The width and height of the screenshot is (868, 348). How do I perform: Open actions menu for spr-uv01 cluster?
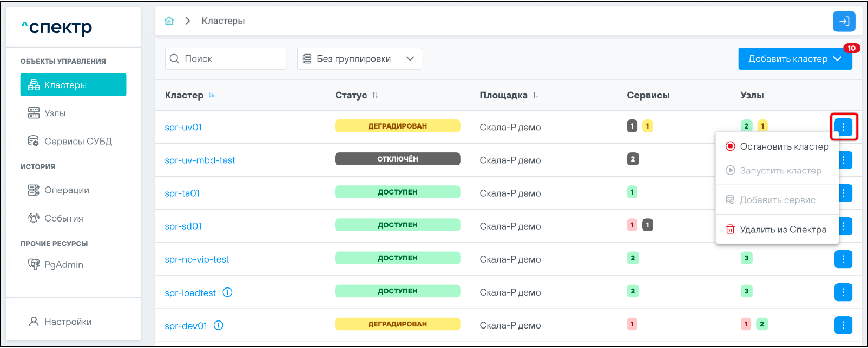pos(843,127)
